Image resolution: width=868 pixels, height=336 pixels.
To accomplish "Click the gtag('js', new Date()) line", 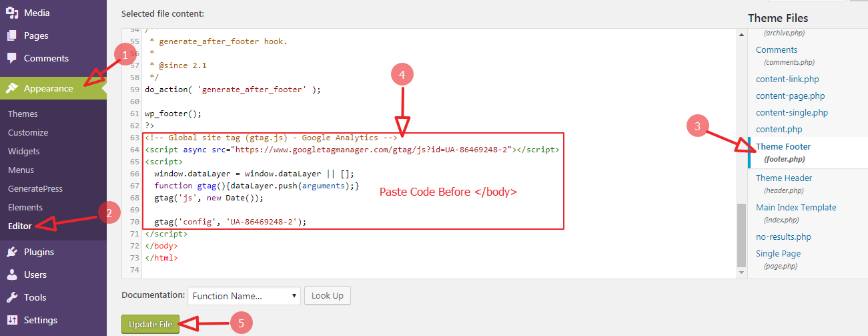I will pos(209,198).
